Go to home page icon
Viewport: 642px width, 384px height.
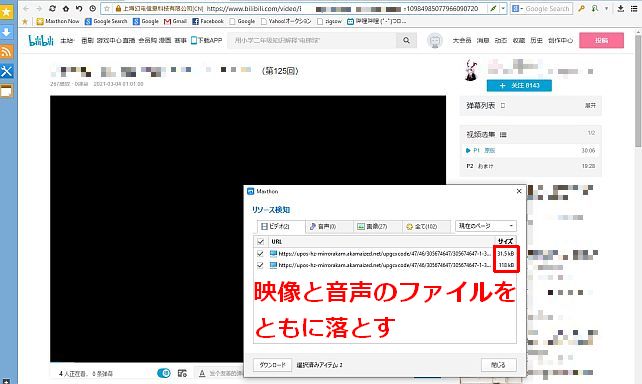(x=66, y=8)
